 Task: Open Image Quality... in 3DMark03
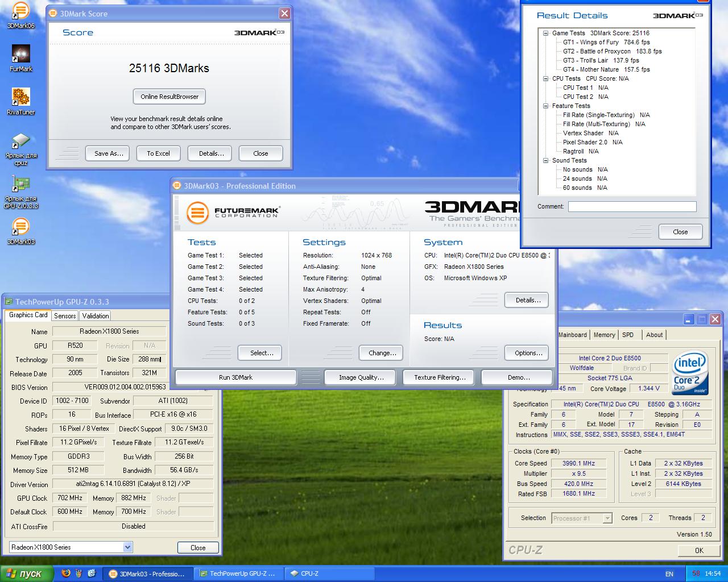click(361, 377)
